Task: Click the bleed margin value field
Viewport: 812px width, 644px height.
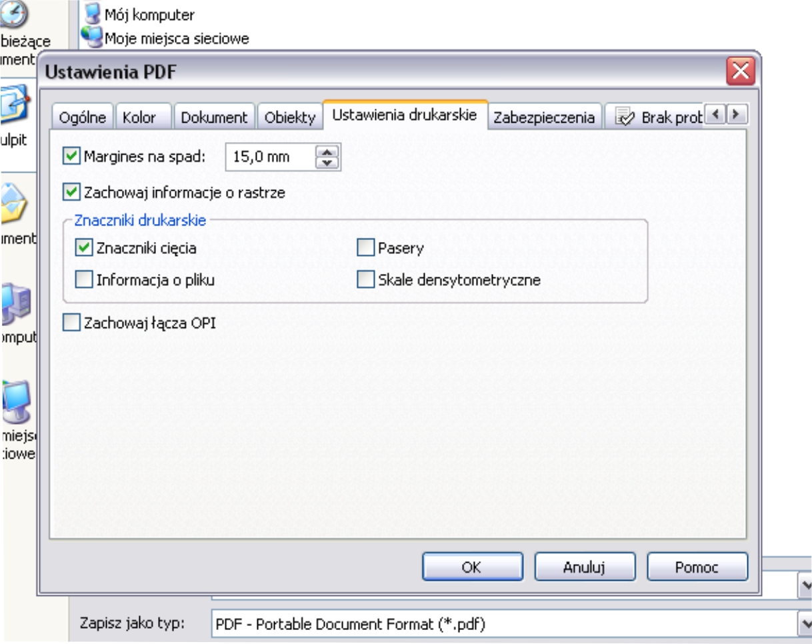Action: click(x=269, y=156)
